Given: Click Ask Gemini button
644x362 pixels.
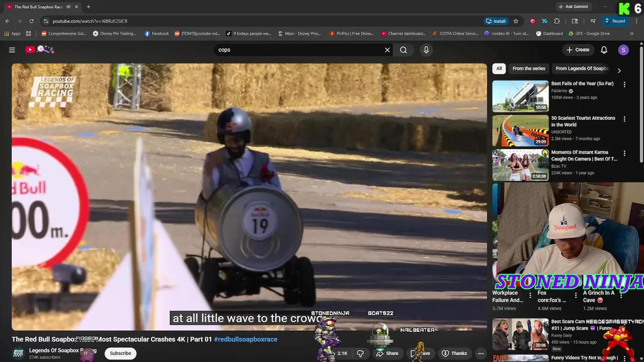Looking at the screenshot, I should pos(573,7).
